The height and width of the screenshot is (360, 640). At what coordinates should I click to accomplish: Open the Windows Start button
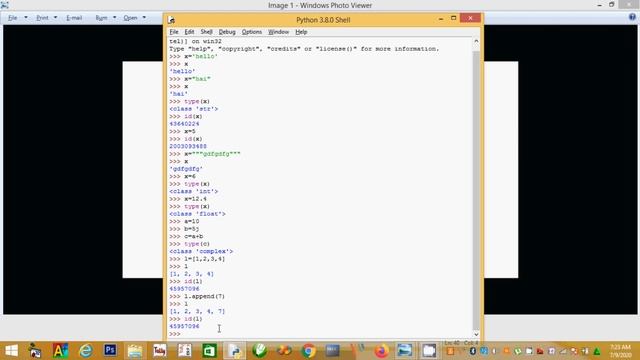click(x=11, y=351)
